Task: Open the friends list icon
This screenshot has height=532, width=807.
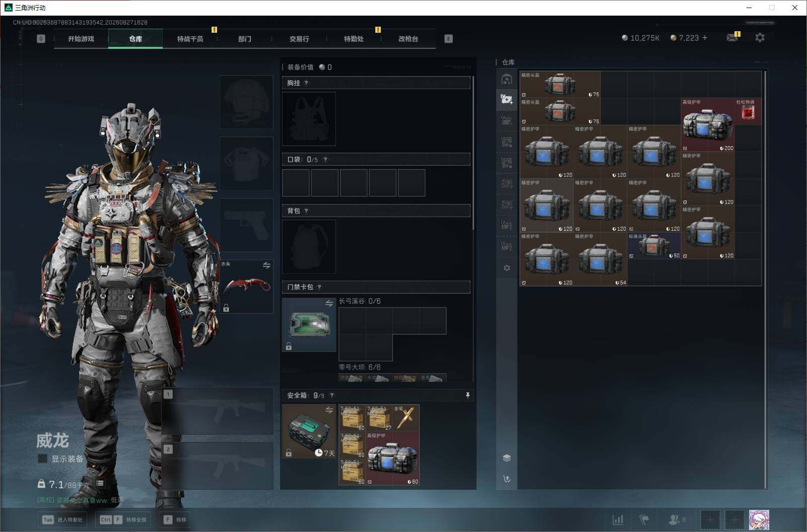Action: [x=677, y=520]
